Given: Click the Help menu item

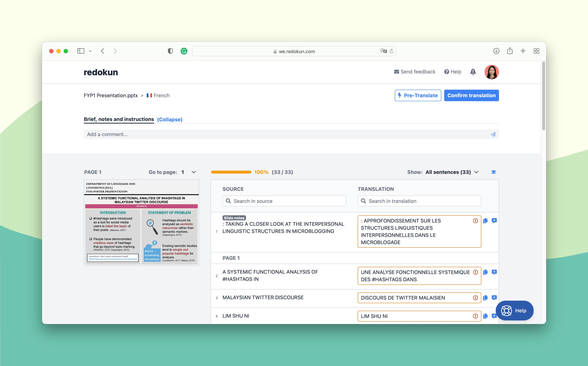Looking at the screenshot, I should (x=453, y=71).
